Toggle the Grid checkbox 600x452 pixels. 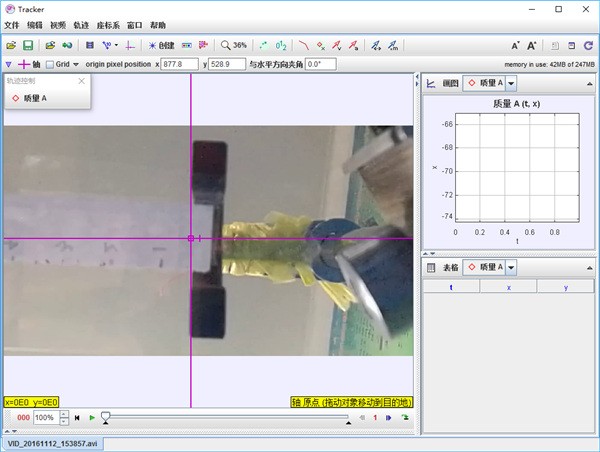click(x=51, y=64)
